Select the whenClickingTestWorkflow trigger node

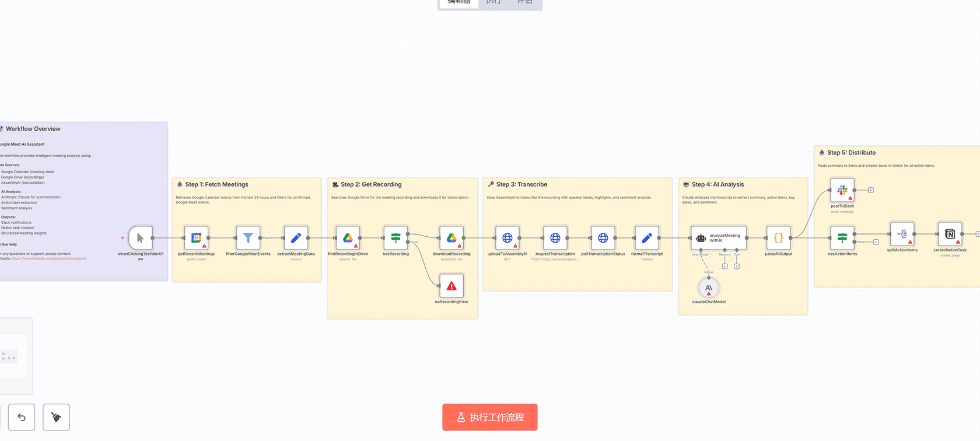point(140,238)
